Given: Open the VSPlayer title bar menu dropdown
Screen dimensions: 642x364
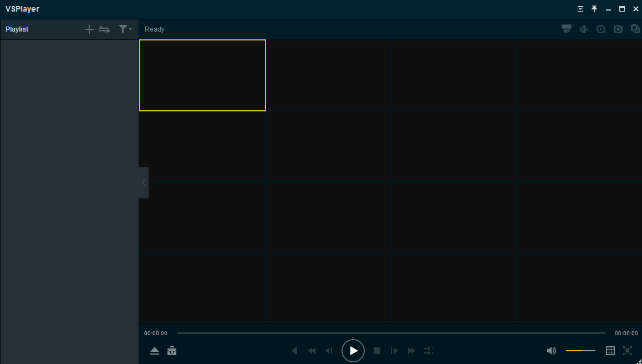Looking at the screenshot, I should click(x=580, y=9).
